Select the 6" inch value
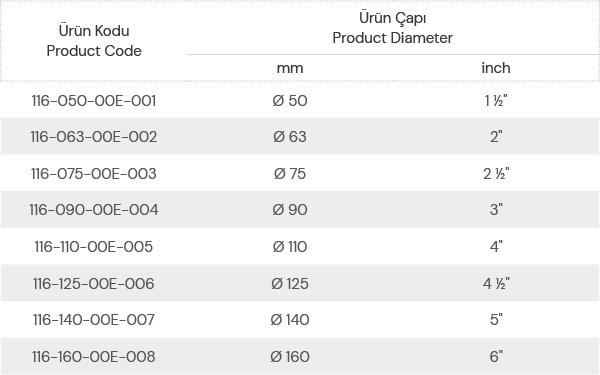This screenshot has width=600, height=375. point(496,356)
